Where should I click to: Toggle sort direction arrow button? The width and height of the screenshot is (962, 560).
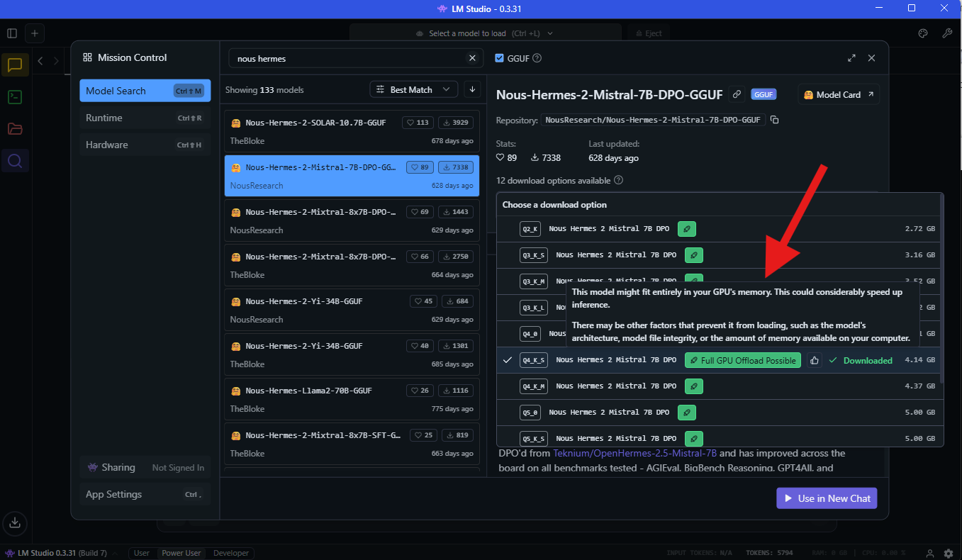pyautogui.click(x=472, y=89)
